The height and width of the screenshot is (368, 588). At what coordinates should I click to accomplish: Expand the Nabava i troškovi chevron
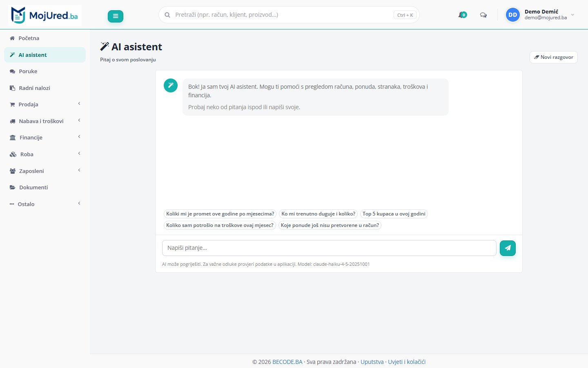click(79, 121)
